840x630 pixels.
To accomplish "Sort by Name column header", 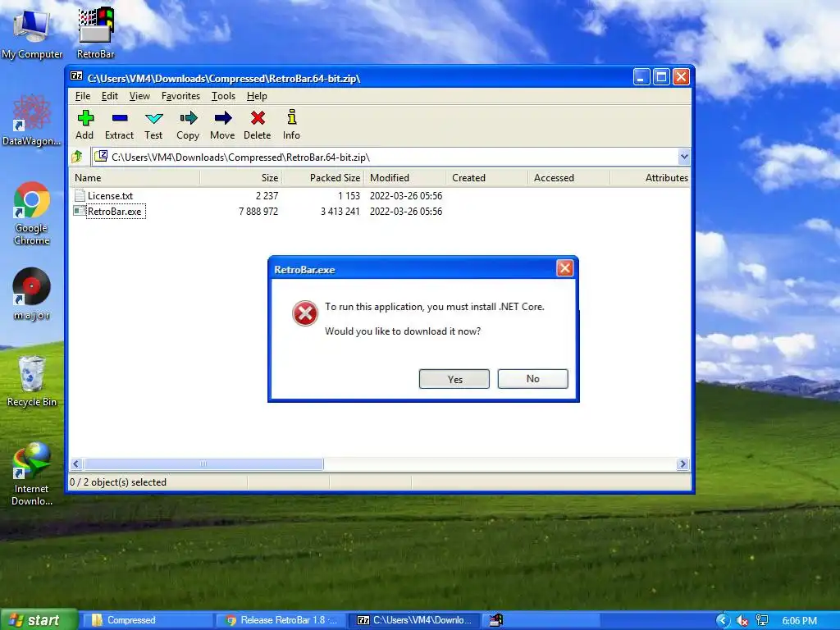I will tap(134, 178).
